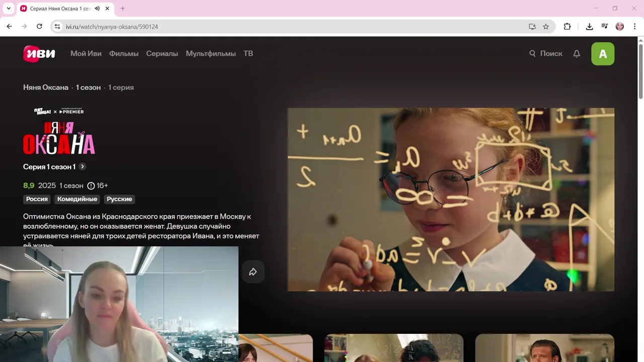This screenshot has width=644, height=362.
Task: Open ТВ section
Action: [248, 53]
